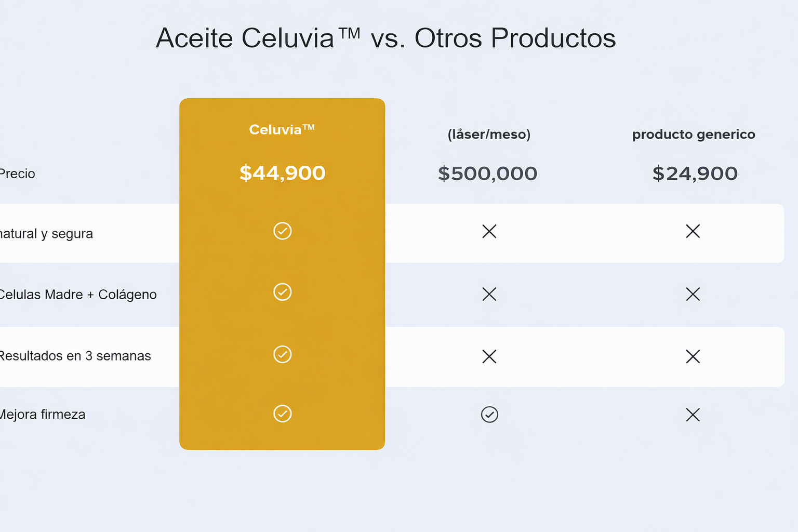798x532 pixels.
Task: Click producto generico X for Celulas Madre + Colágeno
Action: point(693,294)
